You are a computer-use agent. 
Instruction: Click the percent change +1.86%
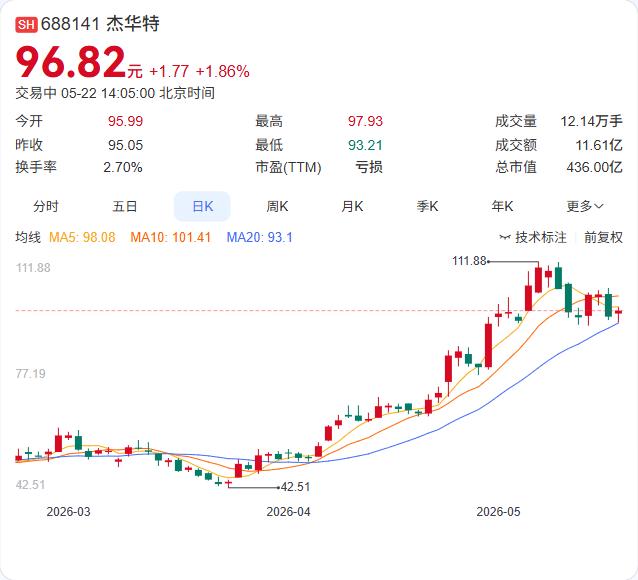point(223,72)
